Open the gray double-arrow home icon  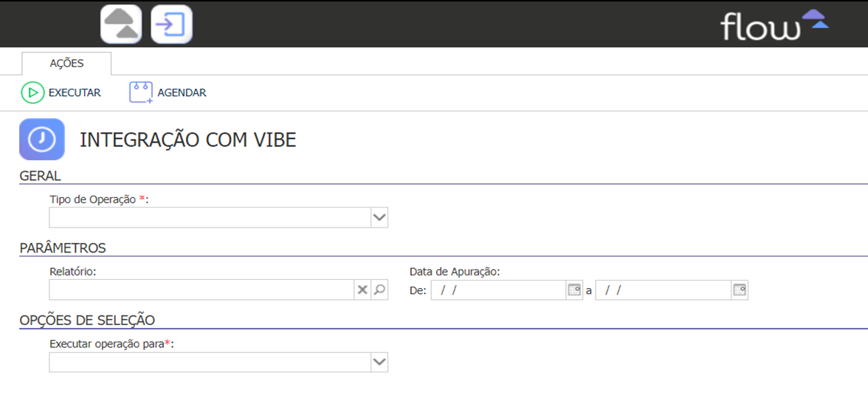121,24
